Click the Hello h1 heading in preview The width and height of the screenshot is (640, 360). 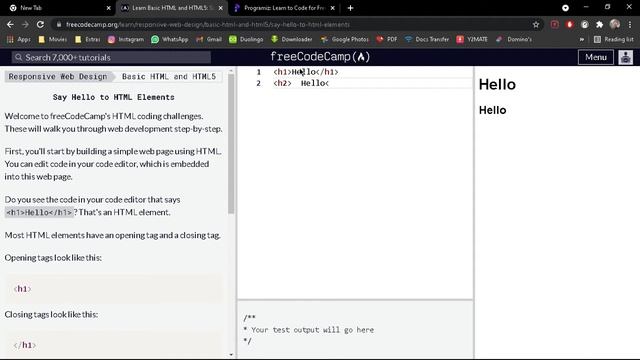click(497, 84)
